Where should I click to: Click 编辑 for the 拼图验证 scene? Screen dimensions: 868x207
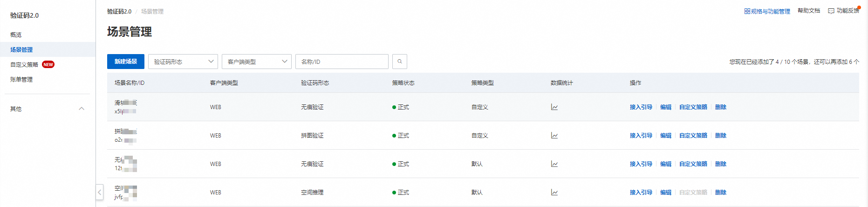pos(665,136)
